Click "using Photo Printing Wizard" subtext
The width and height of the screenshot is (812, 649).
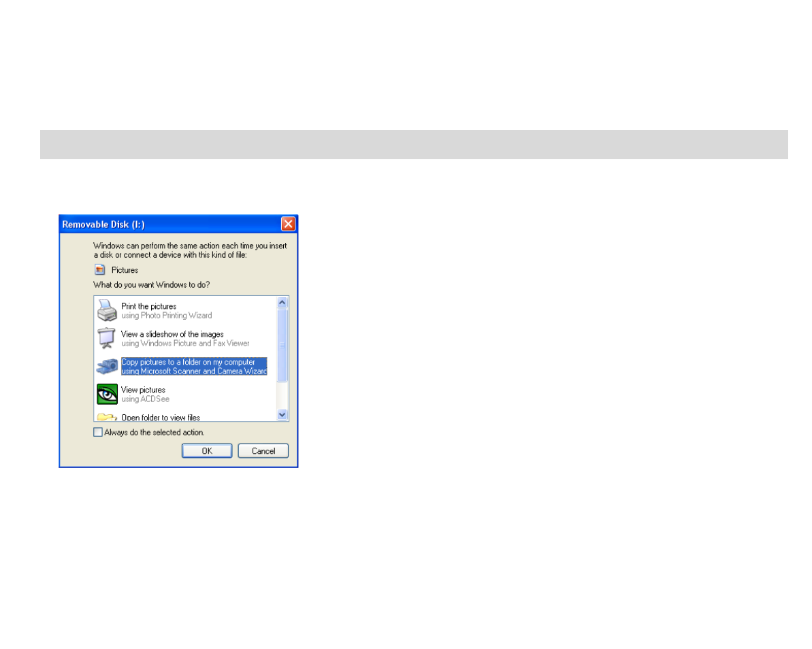point(167,316)
